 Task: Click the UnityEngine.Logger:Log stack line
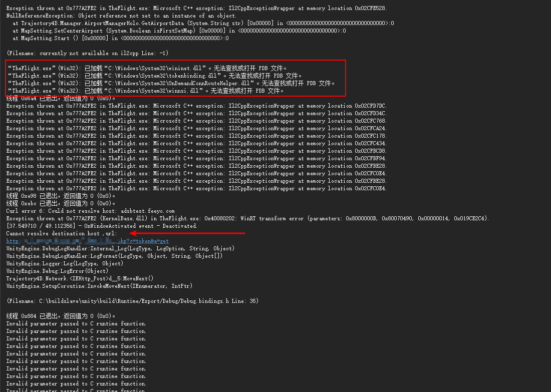pyautogui.click(x=65, y=263)
